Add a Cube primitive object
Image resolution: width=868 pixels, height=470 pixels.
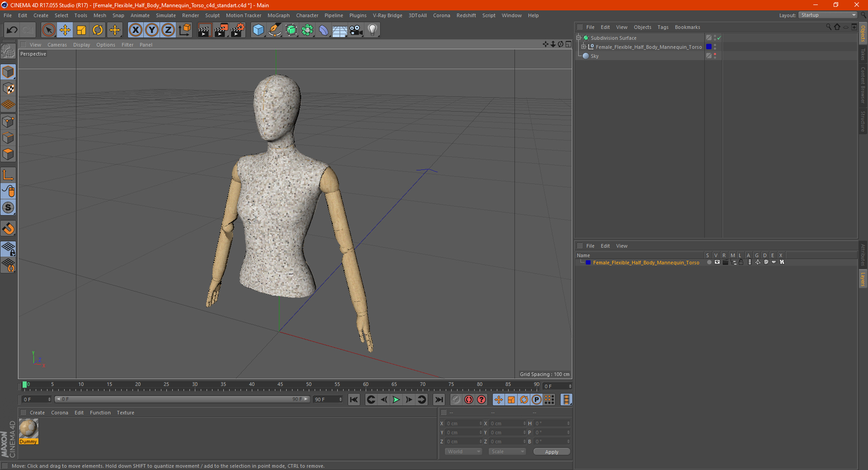pos(258,30)
